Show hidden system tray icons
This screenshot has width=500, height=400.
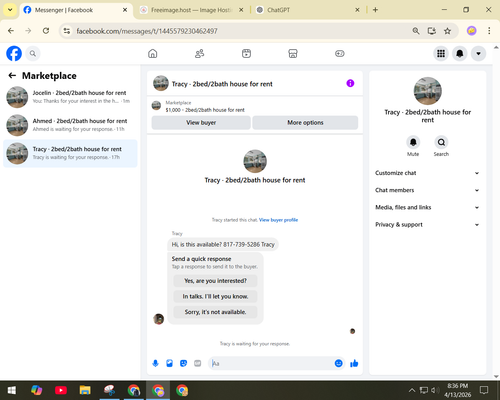(412, 390)
